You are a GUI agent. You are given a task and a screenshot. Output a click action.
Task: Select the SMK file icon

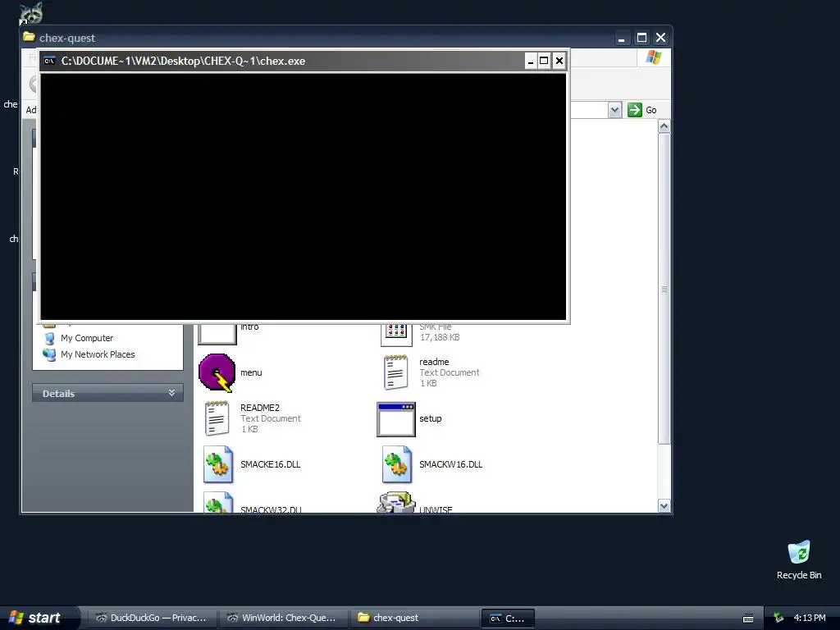click(396, 335)
